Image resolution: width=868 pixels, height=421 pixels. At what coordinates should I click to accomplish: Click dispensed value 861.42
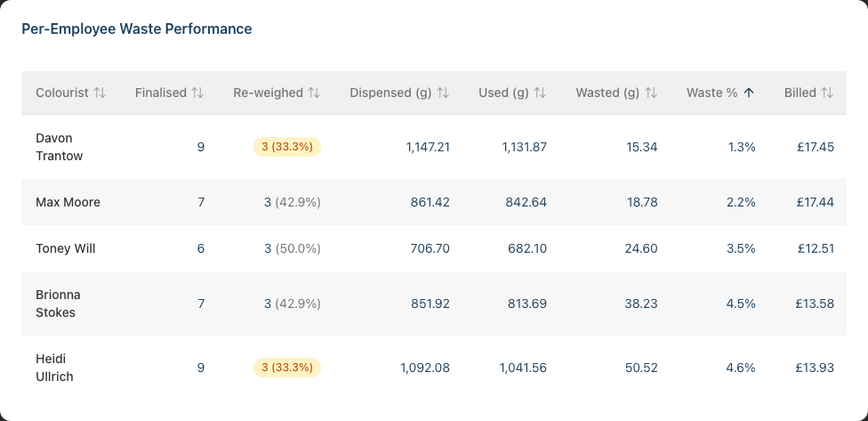pos(430,202)
